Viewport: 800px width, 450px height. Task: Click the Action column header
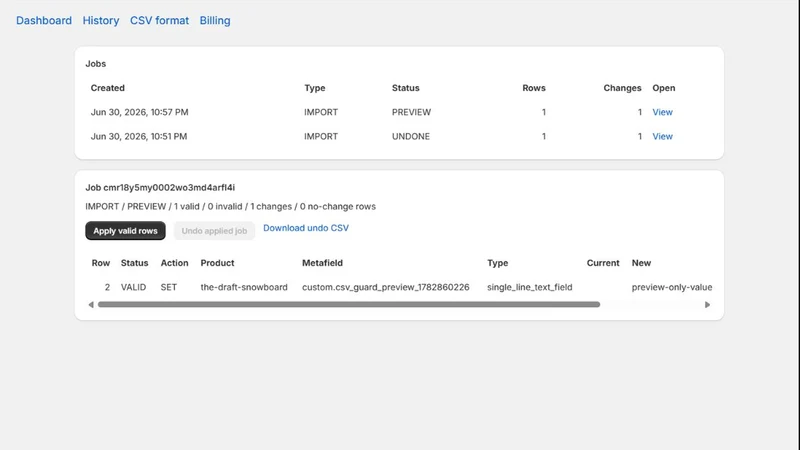tap(174, 263)
